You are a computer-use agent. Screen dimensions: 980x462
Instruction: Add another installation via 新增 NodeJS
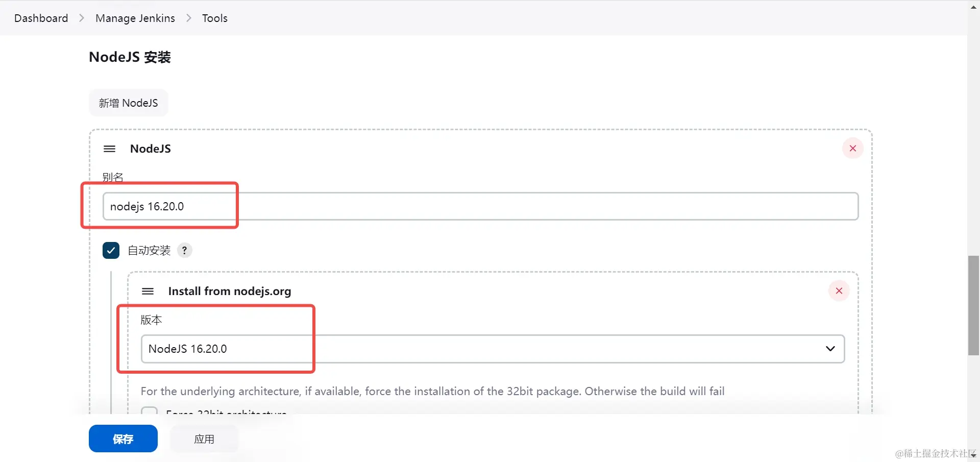128,103
